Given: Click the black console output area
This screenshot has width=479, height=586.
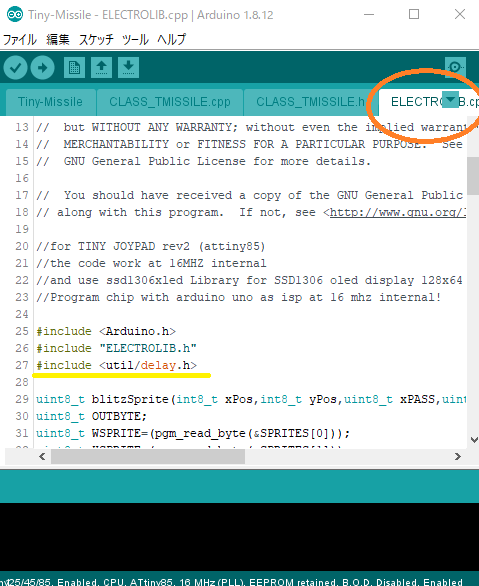Looking at the screenshot, I should (x=240, y=537).
